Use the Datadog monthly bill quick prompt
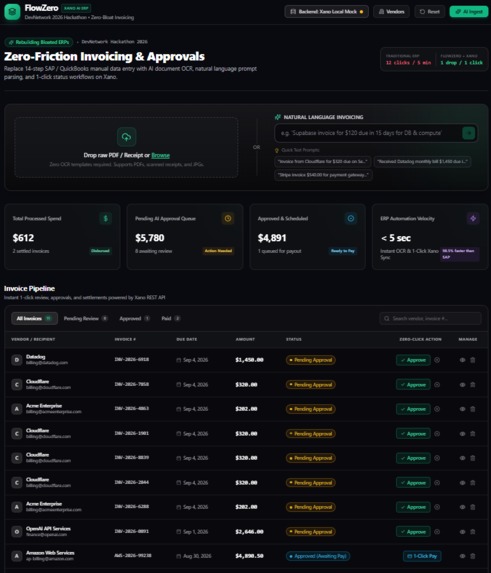The height and width of the screenshot is (573, 491). point(422,162)
